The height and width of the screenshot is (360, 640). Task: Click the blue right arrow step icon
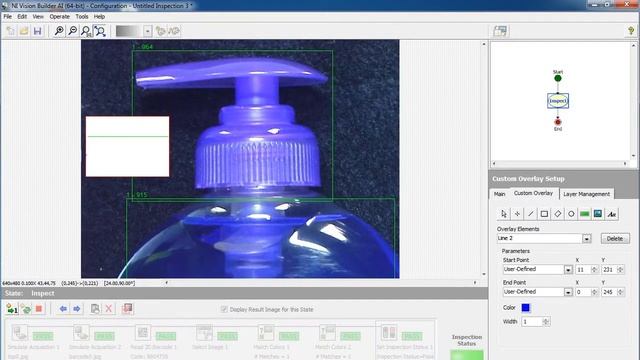point(76,309)
